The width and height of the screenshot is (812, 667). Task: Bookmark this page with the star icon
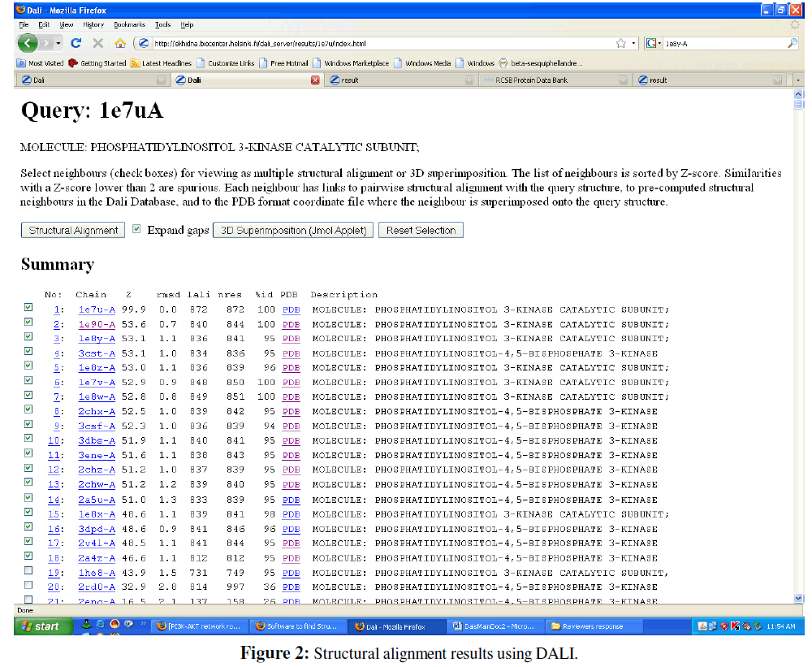[620, 43]
